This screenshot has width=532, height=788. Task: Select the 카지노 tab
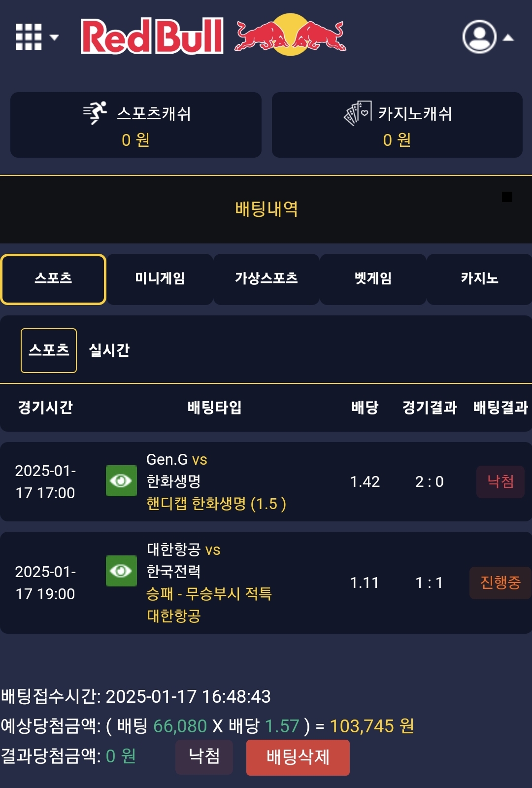pyautogui.click(x=479, y=279)
